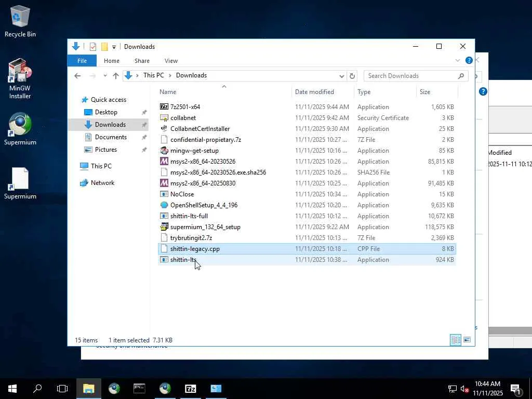532x399 pixels.
Task: Open Desktop in the navigation pane
Action: 106,112
